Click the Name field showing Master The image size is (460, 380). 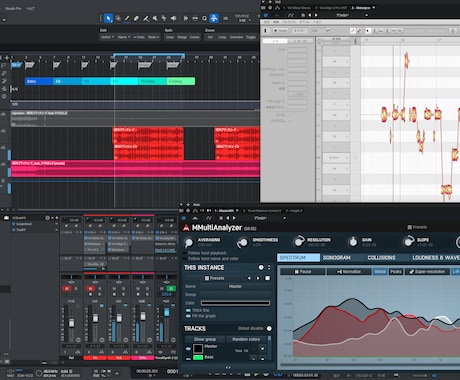(x=235, y=286)
